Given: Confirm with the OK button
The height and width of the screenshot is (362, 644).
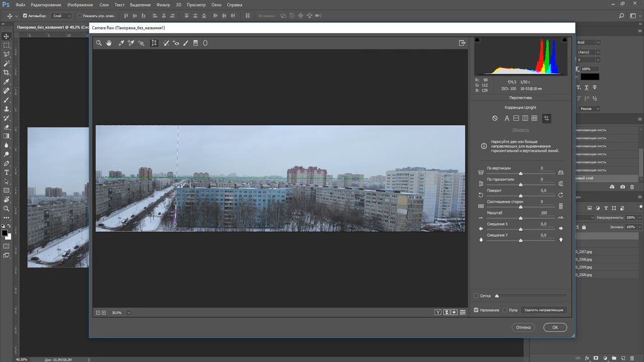Looking at the screenshot, I should click(555, 327).
